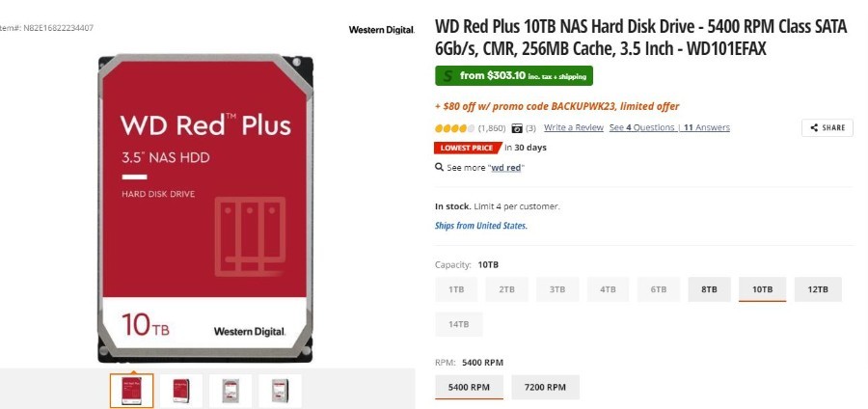This screenshot has width=868, height=409.
Task: Select the third drive thumbnail
Action: tap(231, 391)
